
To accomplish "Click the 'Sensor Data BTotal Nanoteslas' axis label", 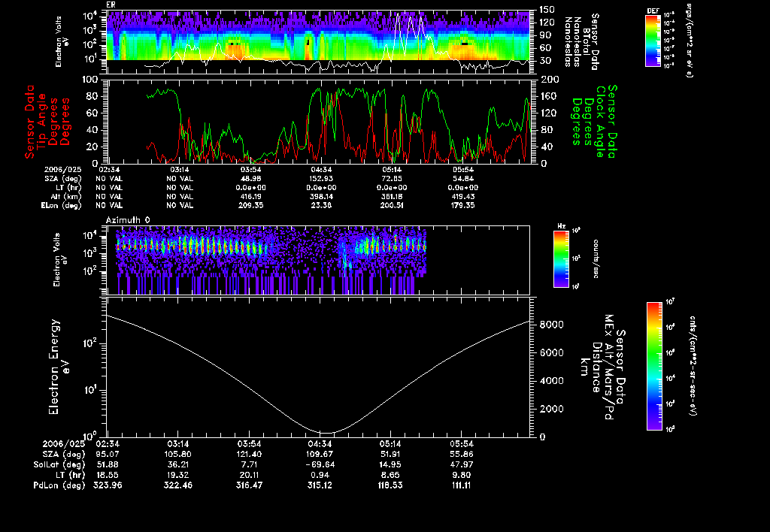I will tap(581, 42).
